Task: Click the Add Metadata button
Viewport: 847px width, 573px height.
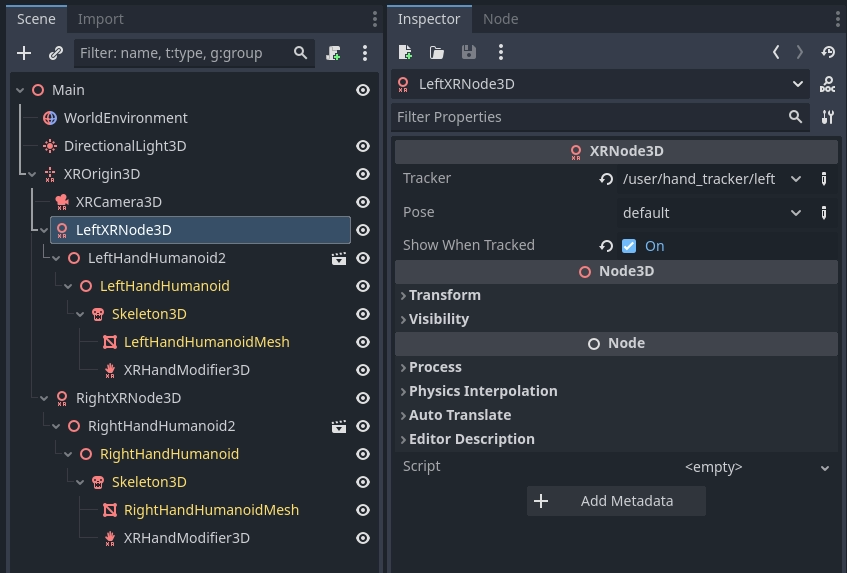Action: point(616,501)
